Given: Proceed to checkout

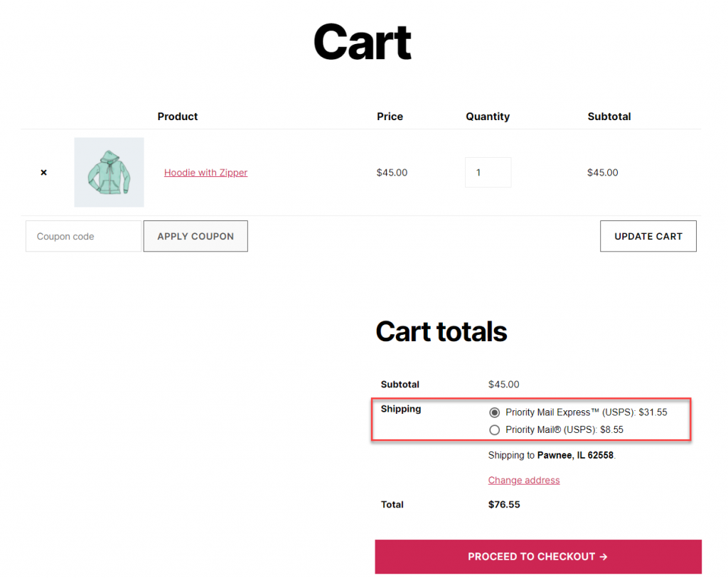Looking at the screenshot, I should (x=538, y=557).
